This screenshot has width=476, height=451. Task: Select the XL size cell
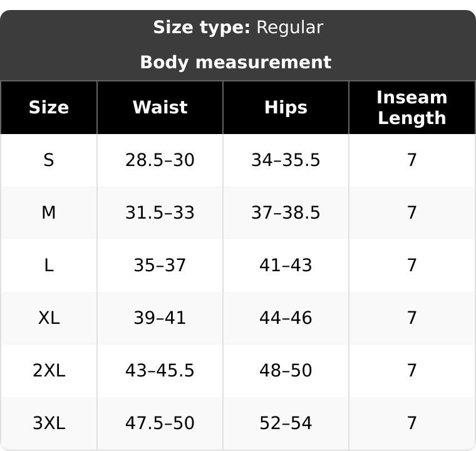[49, 318]
